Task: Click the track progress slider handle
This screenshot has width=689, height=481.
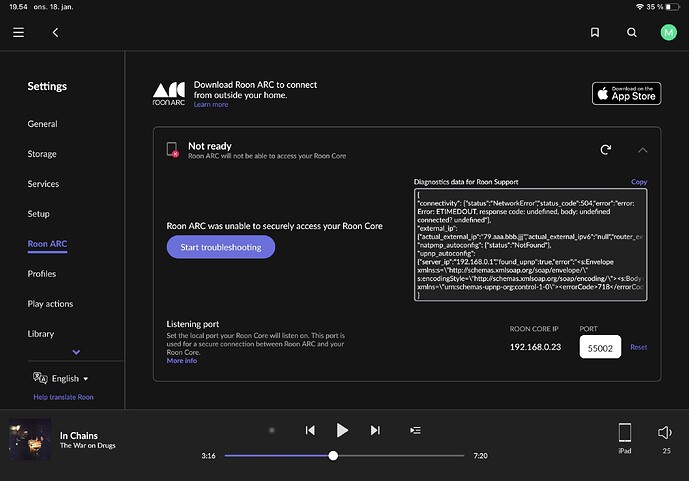Action: tap(333, 456)
